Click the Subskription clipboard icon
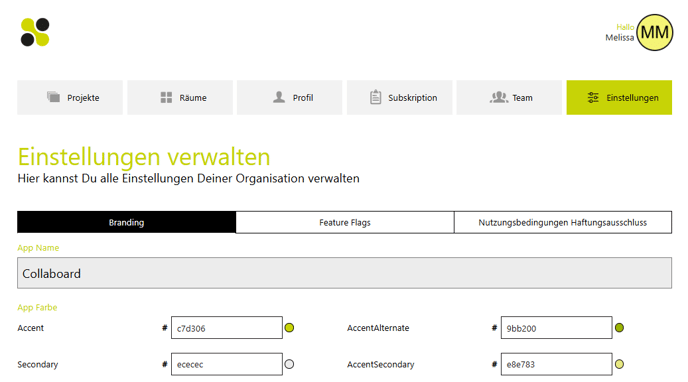Image resolution: width=688 pixels, height=382 pixels. [x=376, y=97]
